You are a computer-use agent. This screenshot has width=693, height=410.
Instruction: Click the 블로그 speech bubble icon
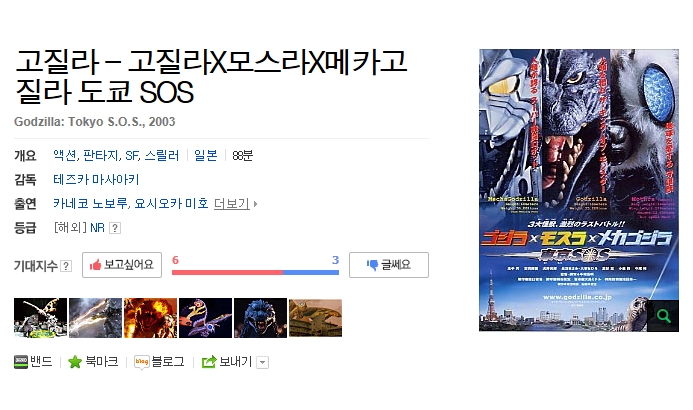(141, 362)
